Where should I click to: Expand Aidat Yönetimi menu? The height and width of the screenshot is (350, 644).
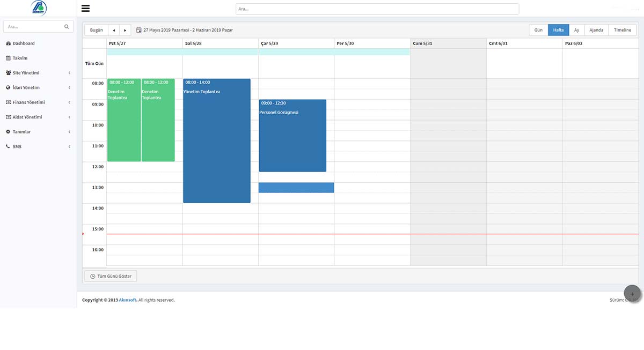[38, 117]
